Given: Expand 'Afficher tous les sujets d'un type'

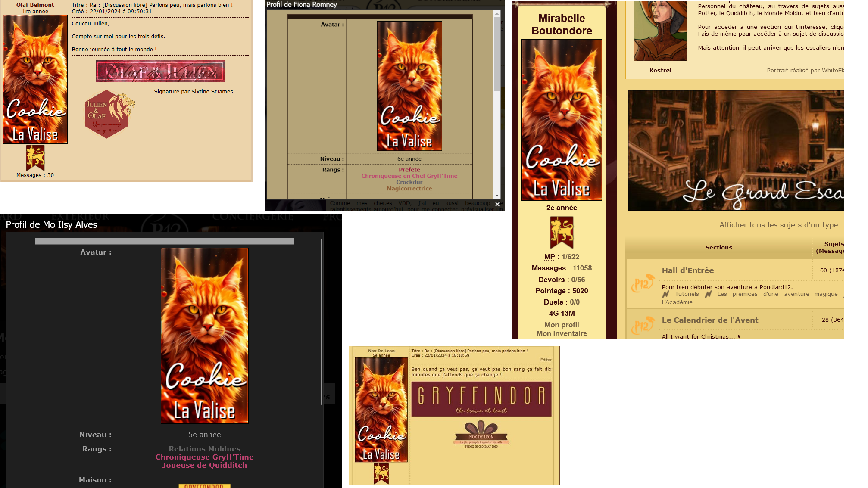Looking at the screenshot, I should [x=778, y=225].
